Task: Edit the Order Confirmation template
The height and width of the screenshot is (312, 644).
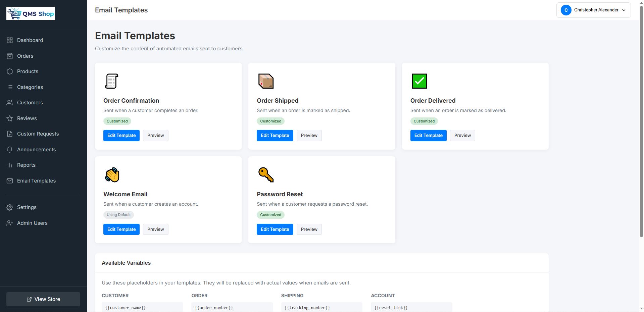Action: coord(121,136)
